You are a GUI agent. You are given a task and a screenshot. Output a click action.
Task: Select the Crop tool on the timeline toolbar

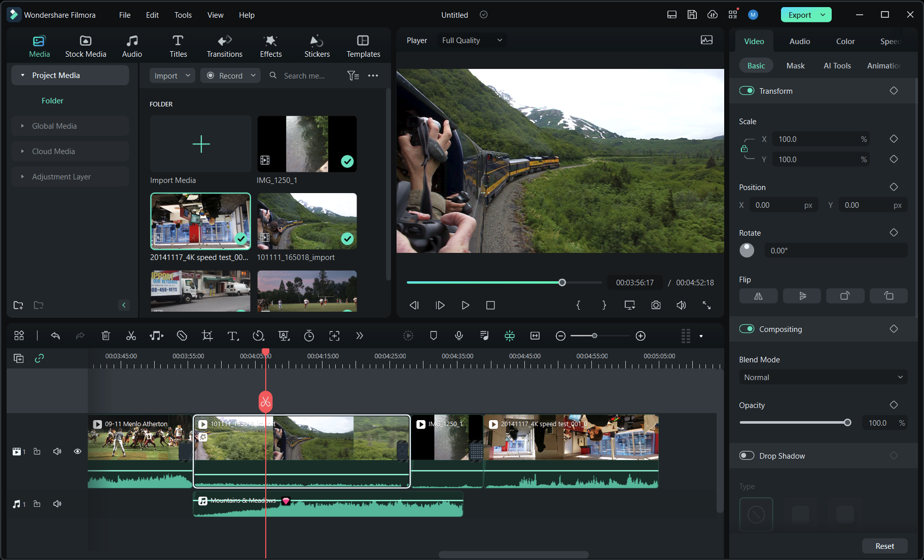coord(207,335)
